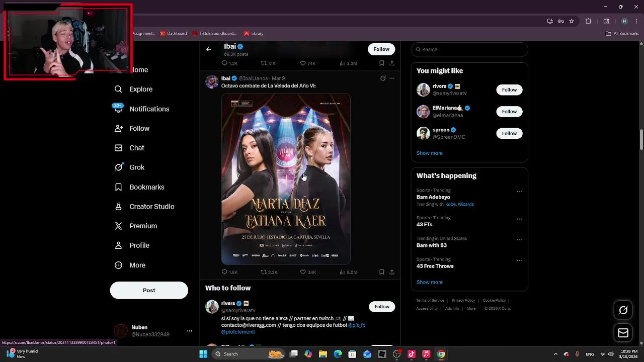Bookmark the post with 3.3M views
This screenshot has width=644, height=362.
click(382, 63)
